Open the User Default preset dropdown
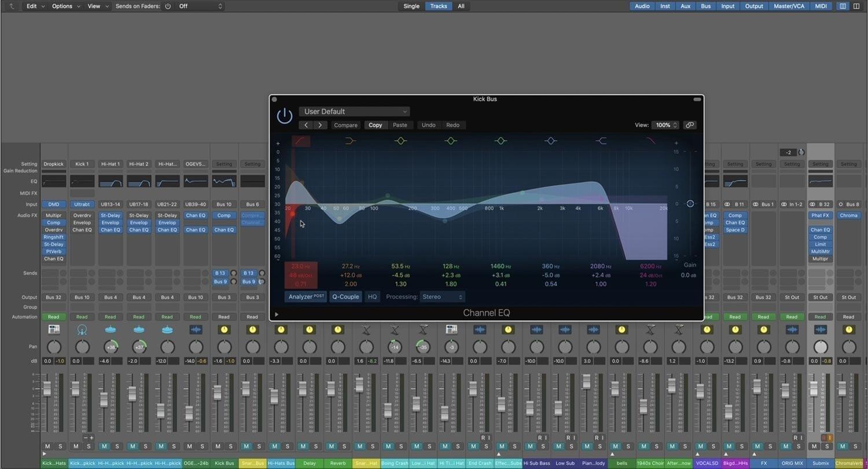 point(355,112)
